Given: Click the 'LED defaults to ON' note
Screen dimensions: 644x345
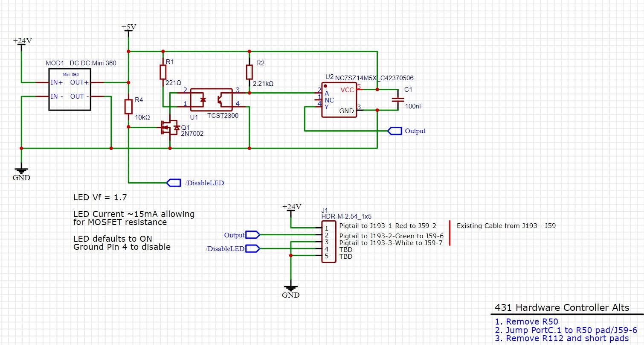Looking at the screenshot, I should tap(113, 239).
